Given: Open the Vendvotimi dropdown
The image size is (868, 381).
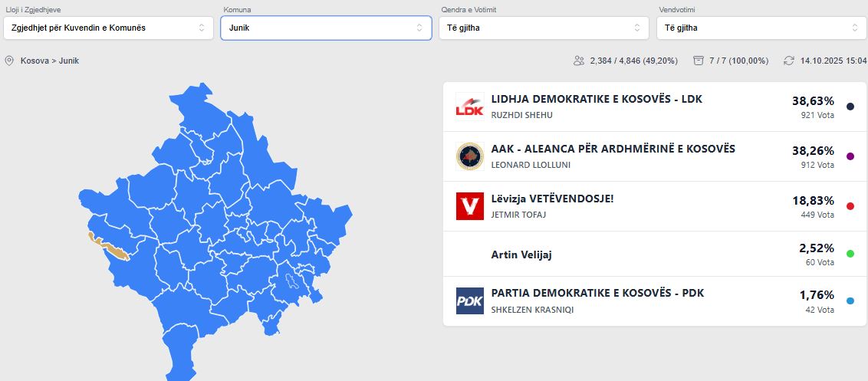Looking at the screenshot, I should [x=761, y=28].
